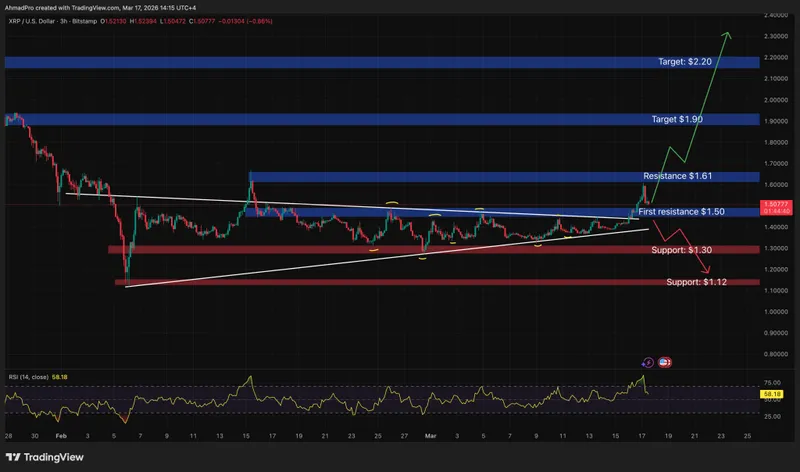Click the Resistance $1.61 label
The width and height of the screenshot is (800, 472).
point(676,177)
